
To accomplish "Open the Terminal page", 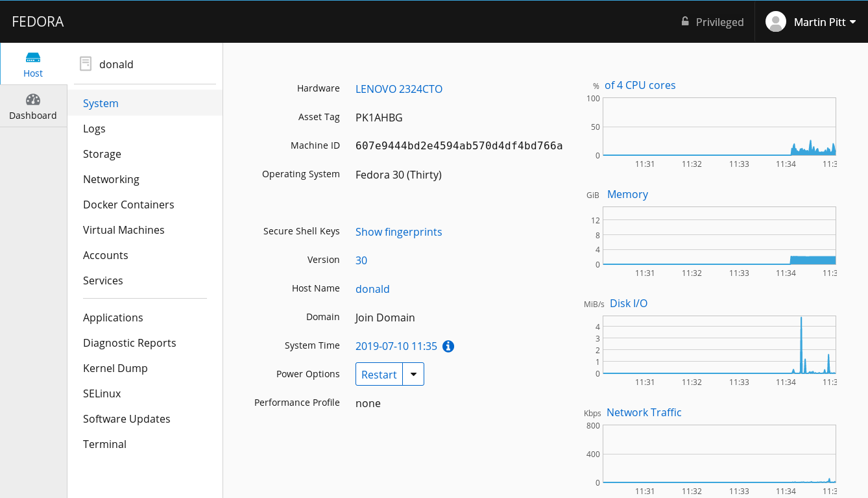I will click(x=104, y=444).
